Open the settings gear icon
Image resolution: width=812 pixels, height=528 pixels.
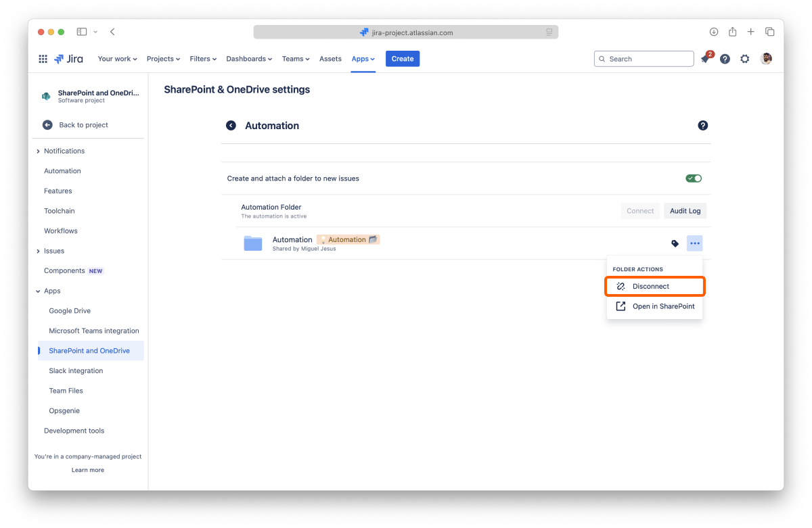click(745, 59)
